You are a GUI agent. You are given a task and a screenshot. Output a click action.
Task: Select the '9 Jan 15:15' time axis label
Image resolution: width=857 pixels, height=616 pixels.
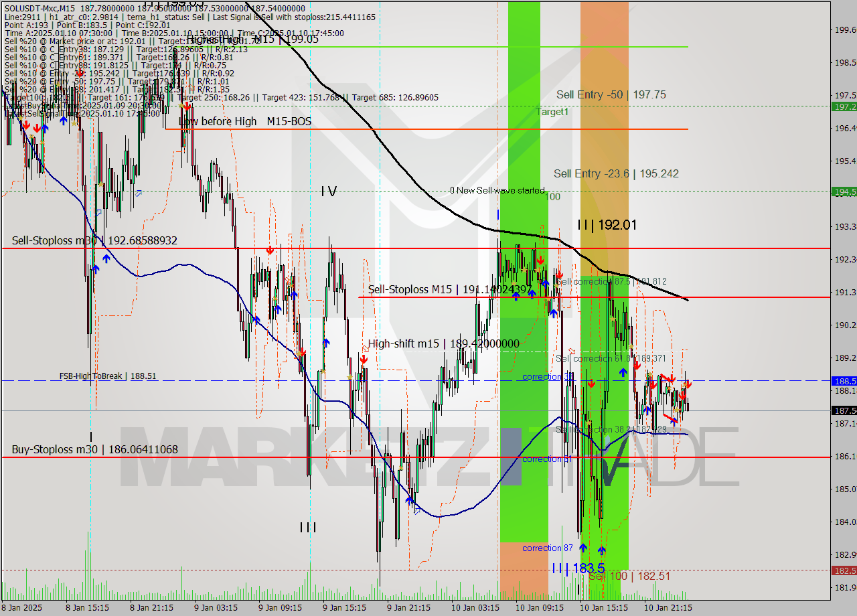pos(344,608)
